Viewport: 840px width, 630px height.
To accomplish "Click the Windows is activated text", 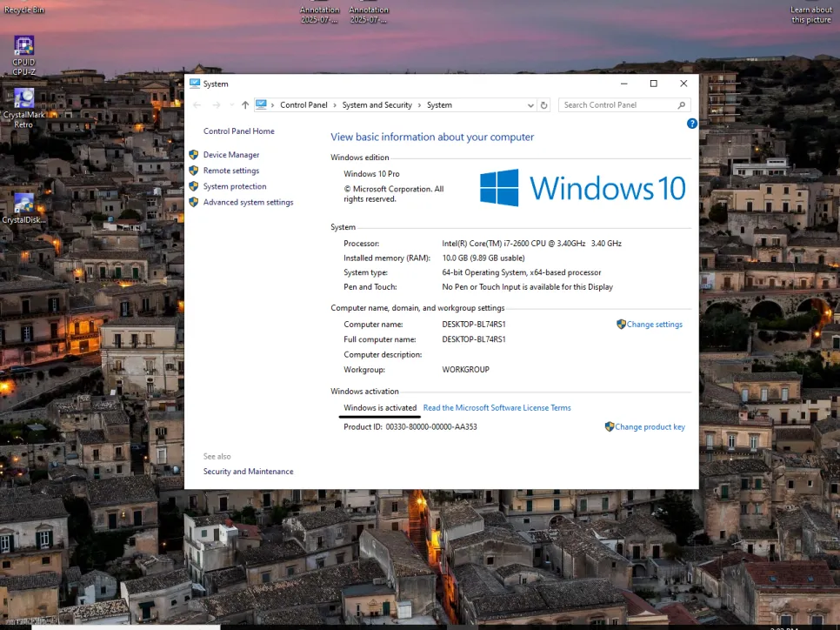I will pos(380,408).
